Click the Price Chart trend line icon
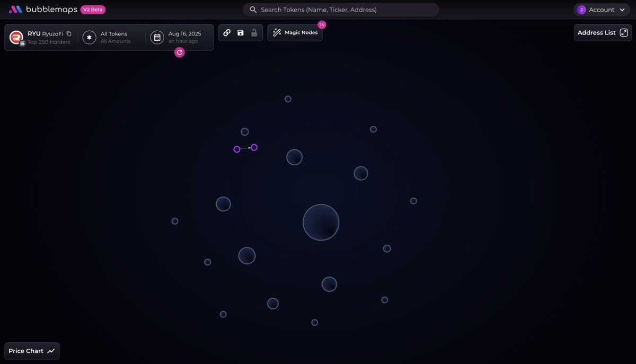This screenshot has height=364, width=636. (x=51, y=351)
